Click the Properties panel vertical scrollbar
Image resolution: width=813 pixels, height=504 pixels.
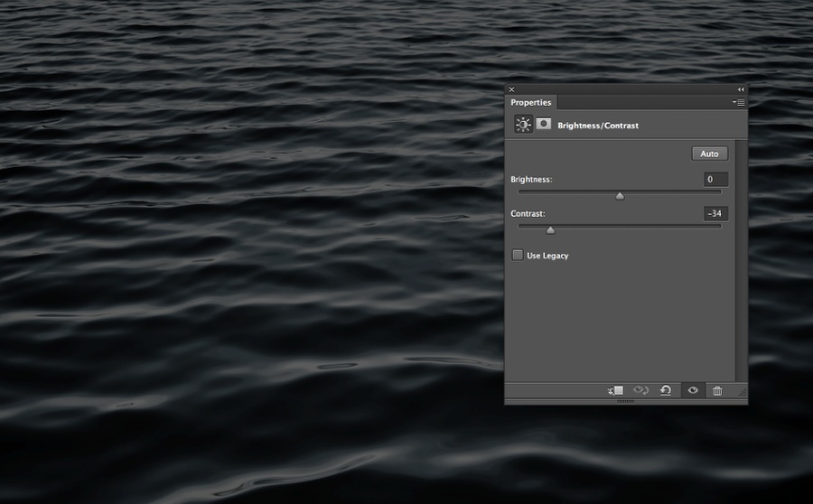pos(742,260)
